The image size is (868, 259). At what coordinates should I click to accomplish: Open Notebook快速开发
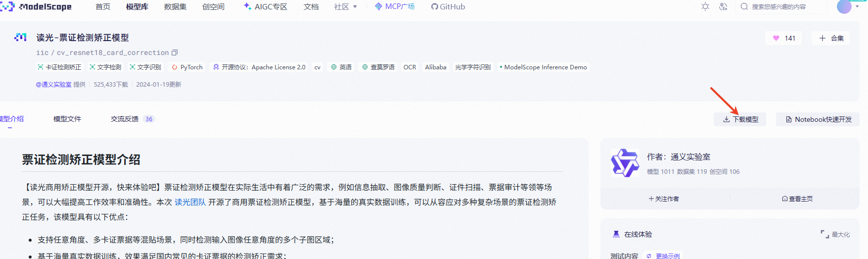[x=818, y=119]
